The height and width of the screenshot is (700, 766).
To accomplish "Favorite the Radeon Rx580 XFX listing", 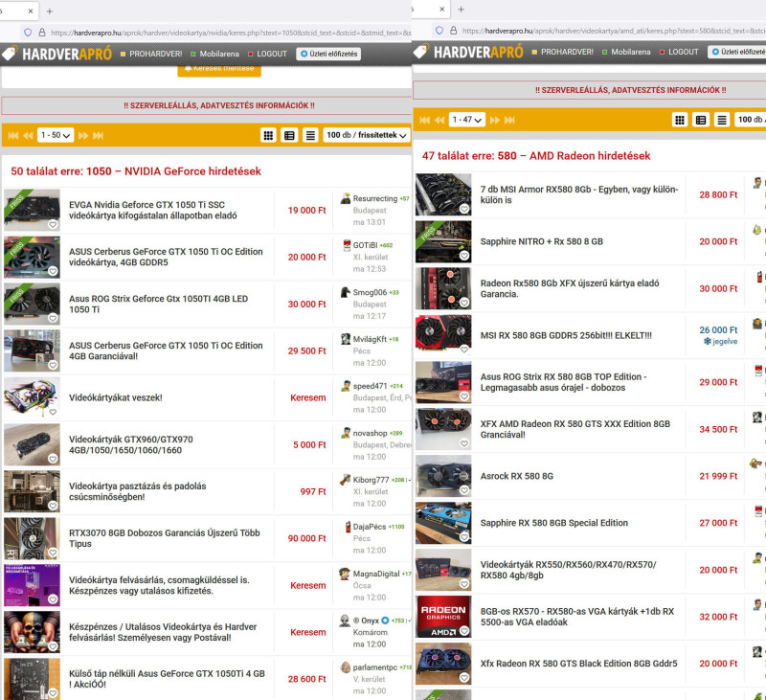I will (x=464, y=303).
